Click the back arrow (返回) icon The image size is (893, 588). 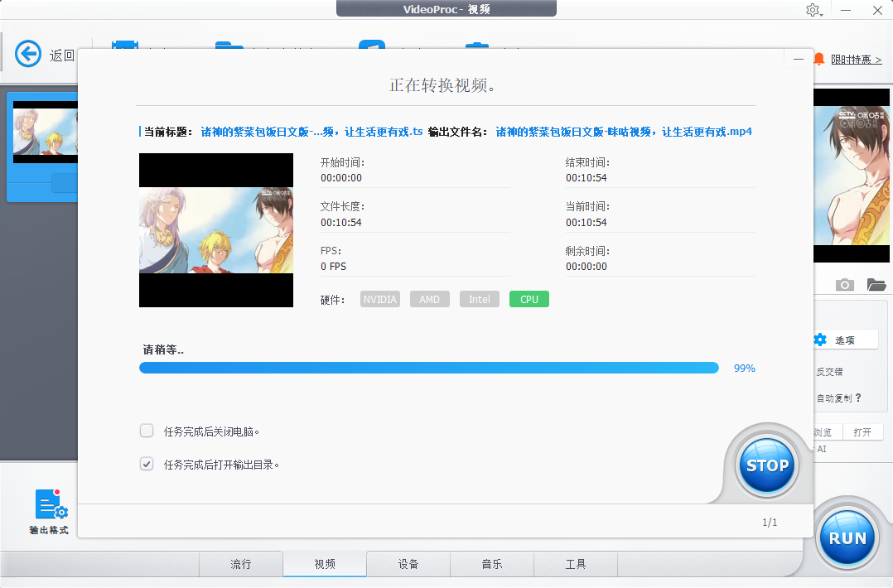(x=28, y=55)
